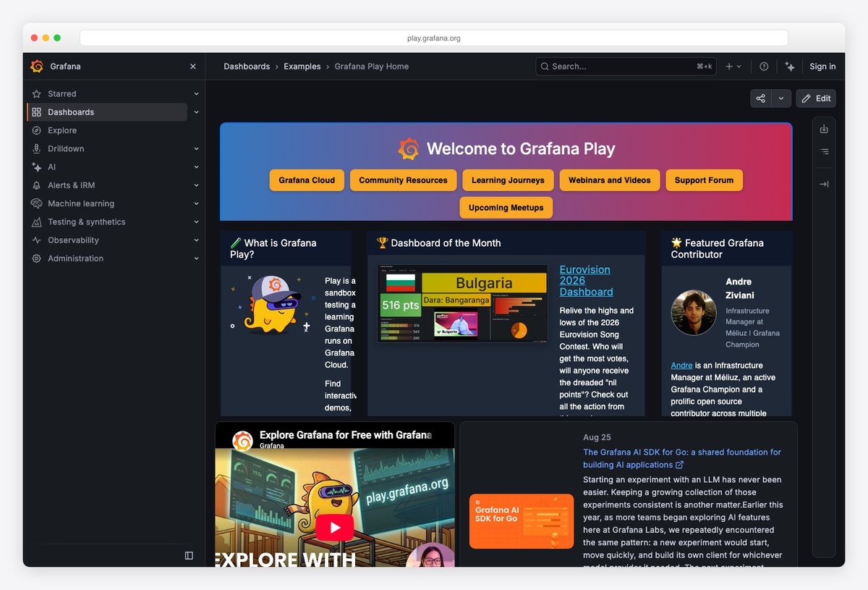Open Alerts & IRM section
Screen dimensions: 868x590
[71, 185]
